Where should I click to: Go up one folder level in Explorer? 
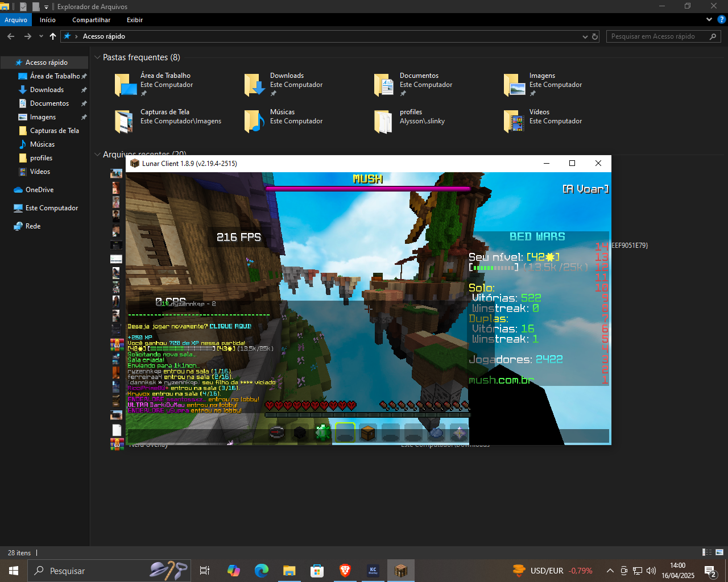(x=53, y=36)
